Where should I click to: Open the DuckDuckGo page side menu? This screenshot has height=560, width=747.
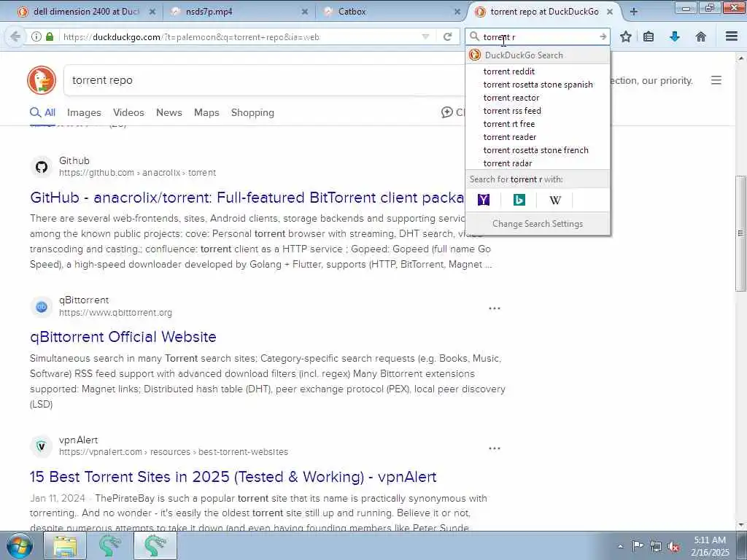[x=716, y=80]
